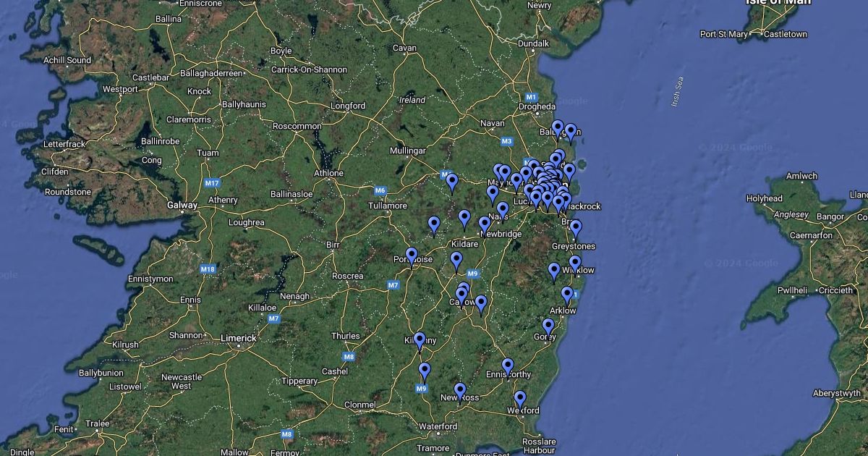Select the Ballinasloe label
The height and width of the screenshot is (456, 868).
pos(292,194)
